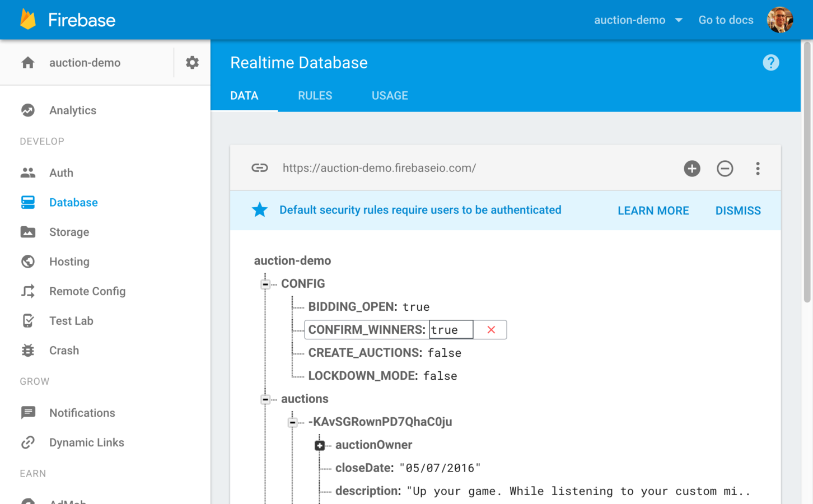
Task: Click the database URL link icon
Action: tap(260, 168)
